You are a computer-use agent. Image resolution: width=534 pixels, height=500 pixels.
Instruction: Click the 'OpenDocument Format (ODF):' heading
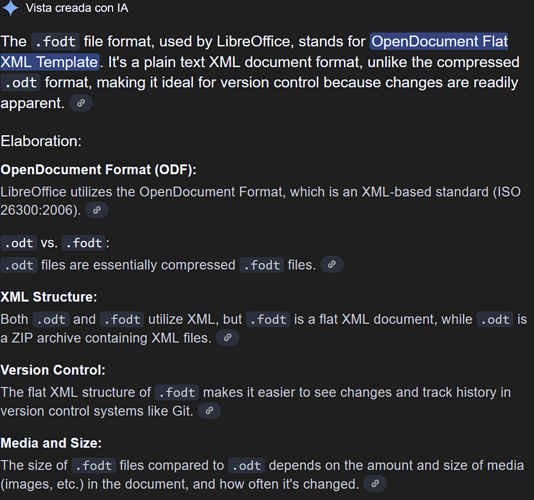pyautogui.click(x=98, y=170)
